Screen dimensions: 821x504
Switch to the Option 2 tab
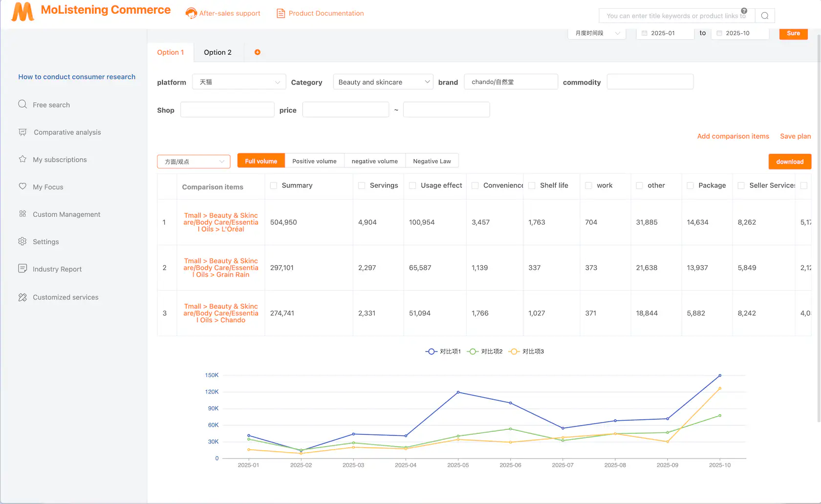click(x=218, y=52)
